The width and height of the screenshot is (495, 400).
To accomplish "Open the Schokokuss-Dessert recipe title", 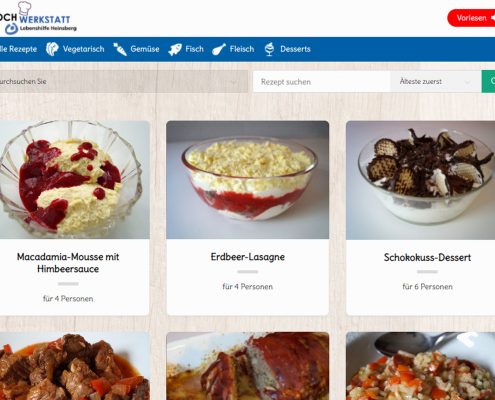I will point(427,257).
